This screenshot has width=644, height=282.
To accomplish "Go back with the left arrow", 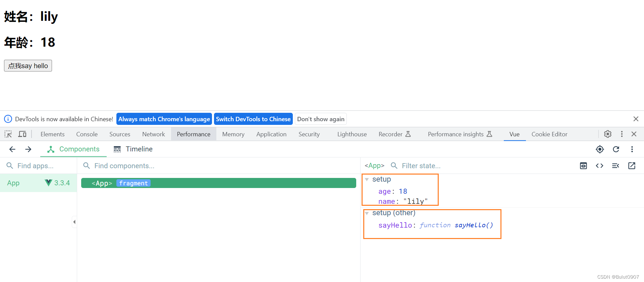I will pyautogui.click(x=12, y=149).
